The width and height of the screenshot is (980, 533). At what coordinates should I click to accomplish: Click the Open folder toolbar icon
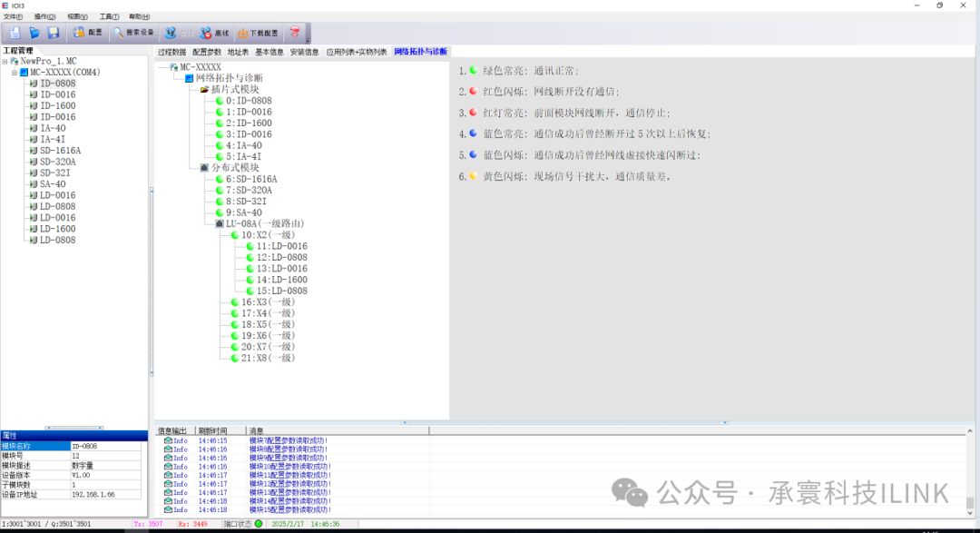34,33
